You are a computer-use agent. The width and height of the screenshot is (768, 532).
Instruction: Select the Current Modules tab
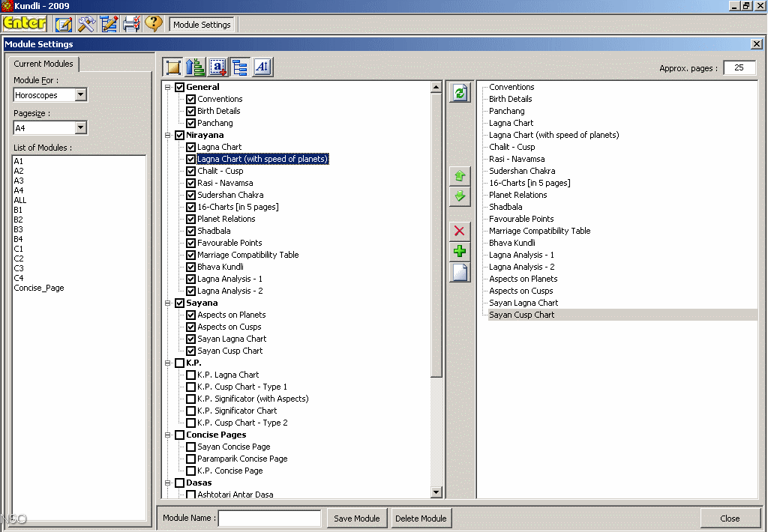pos(43,64)
